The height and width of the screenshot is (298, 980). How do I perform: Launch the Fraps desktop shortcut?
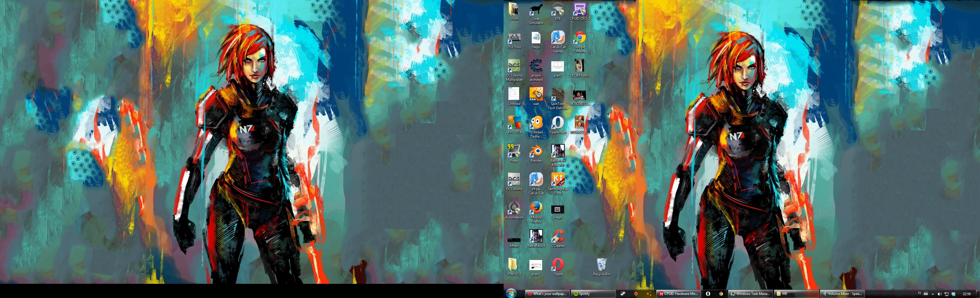pyautogui.click(x=514, y=153)
